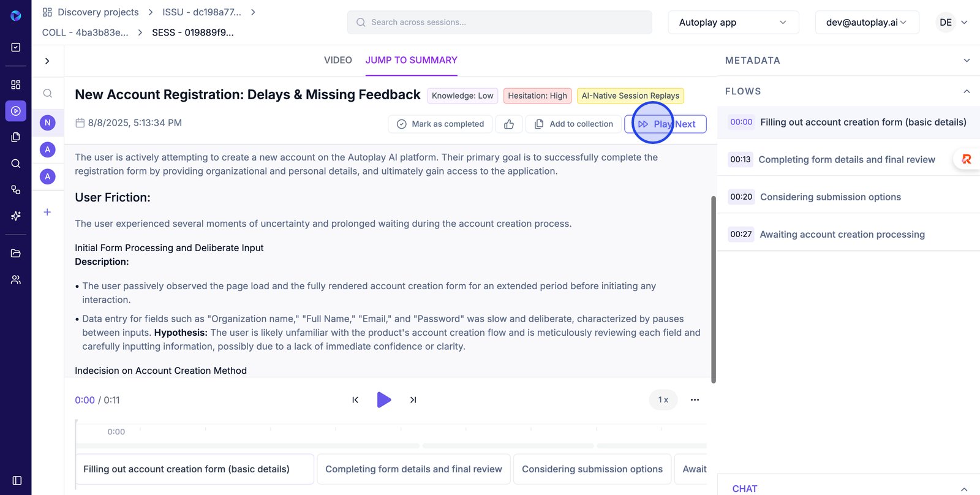Change the 1x playback speed
The image size is (980, 495).
[x=663, y=400]
